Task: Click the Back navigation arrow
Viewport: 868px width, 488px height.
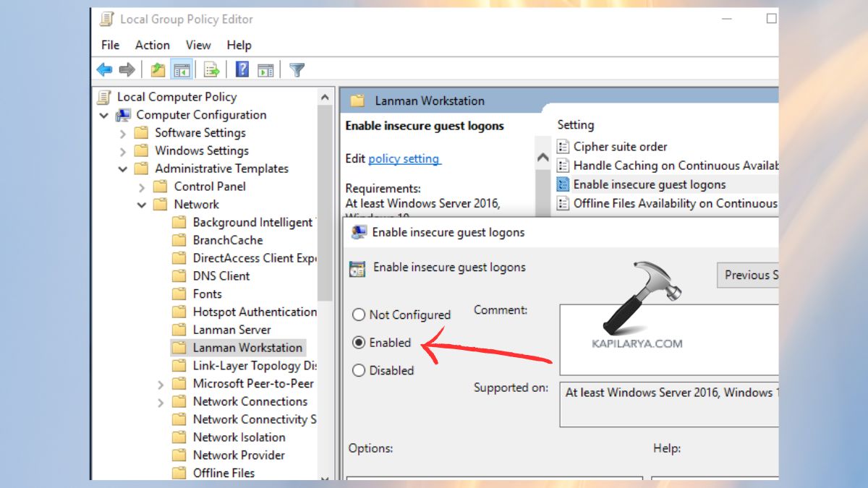Action: pyautogui.click(x=103, y=69)
